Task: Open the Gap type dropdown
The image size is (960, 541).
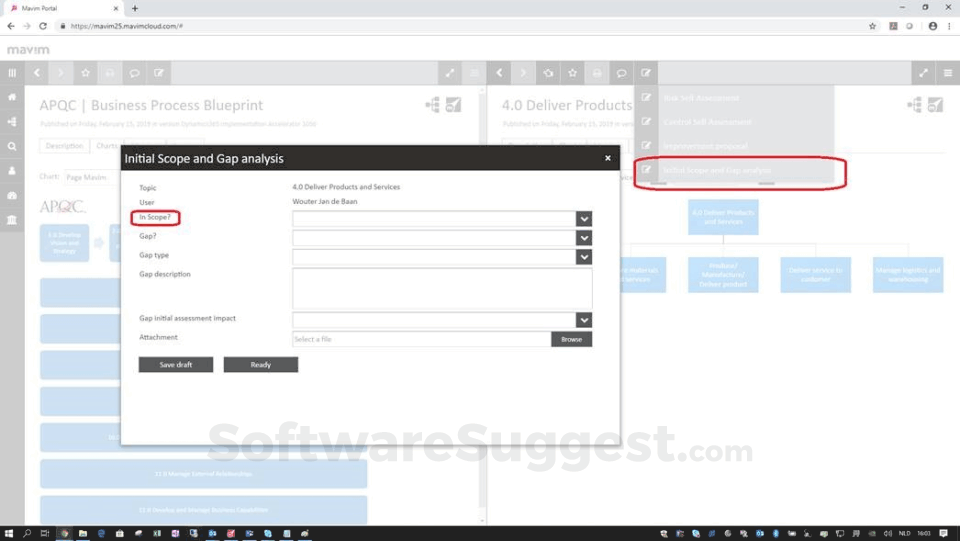Action: (x=584, y=257)
